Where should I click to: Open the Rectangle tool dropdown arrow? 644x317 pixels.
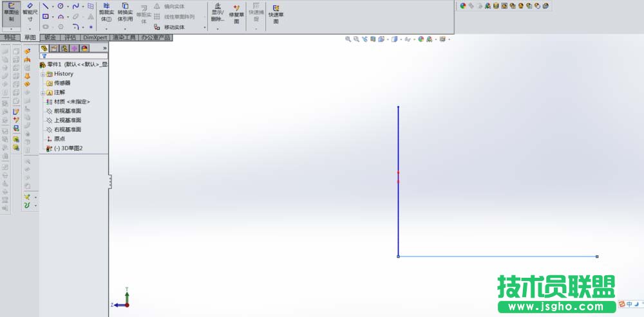[53, 17]
